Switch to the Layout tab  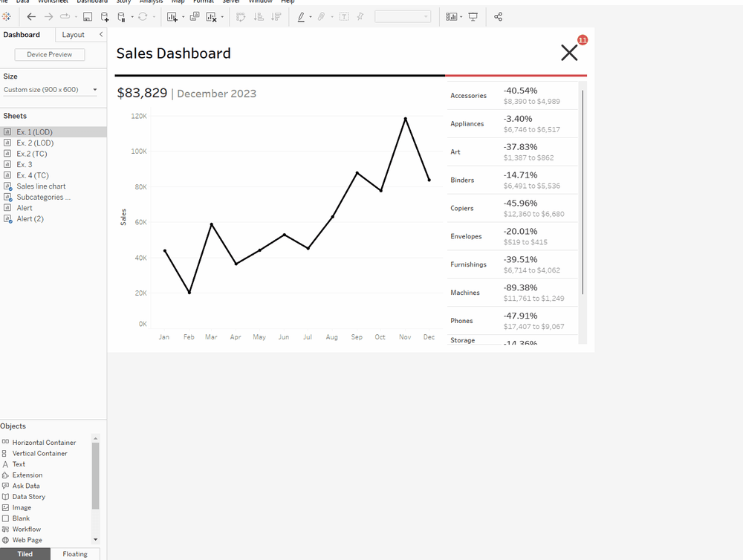click(73, 34)
